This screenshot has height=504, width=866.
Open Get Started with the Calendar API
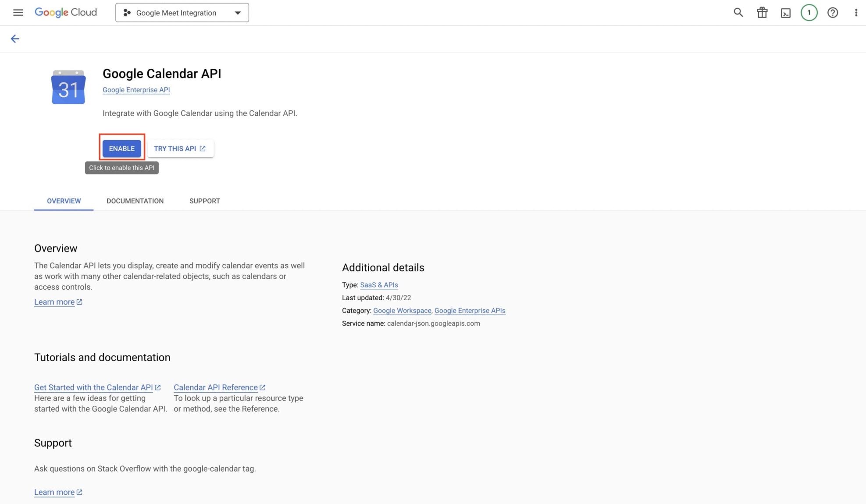pos(93,387)
